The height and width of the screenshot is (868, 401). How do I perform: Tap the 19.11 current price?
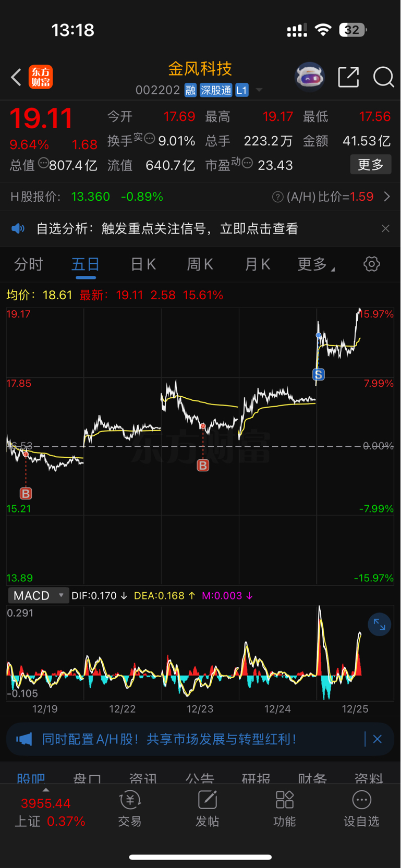point(41,118)
